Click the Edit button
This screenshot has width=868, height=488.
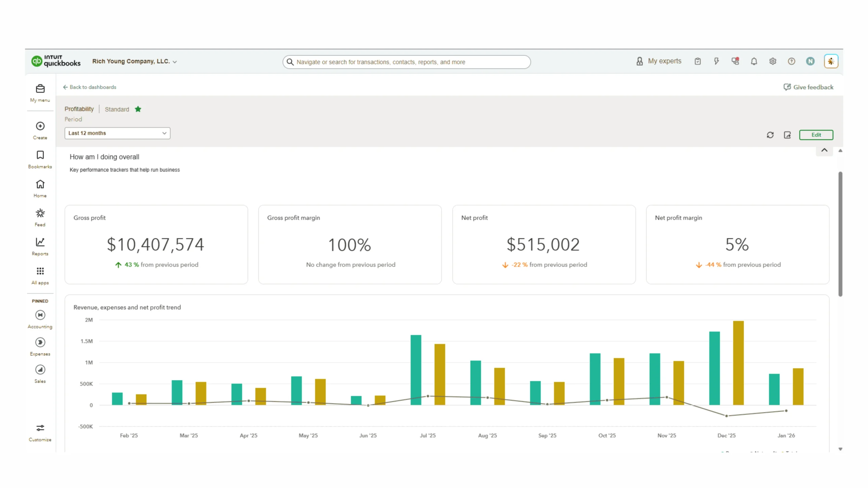[x=816, y=135]
